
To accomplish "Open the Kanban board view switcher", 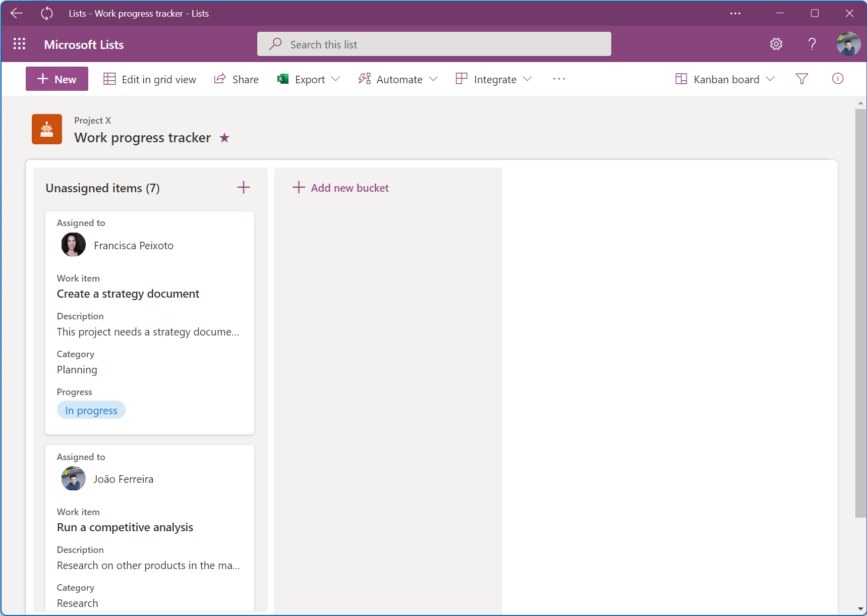I will (x=725, y=79).
